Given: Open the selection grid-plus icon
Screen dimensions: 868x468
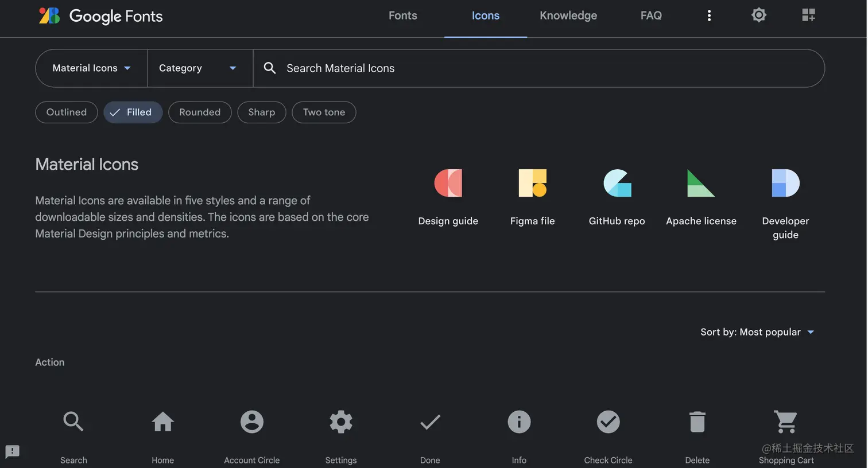Looking at the screenshot, I should point(808,15).
